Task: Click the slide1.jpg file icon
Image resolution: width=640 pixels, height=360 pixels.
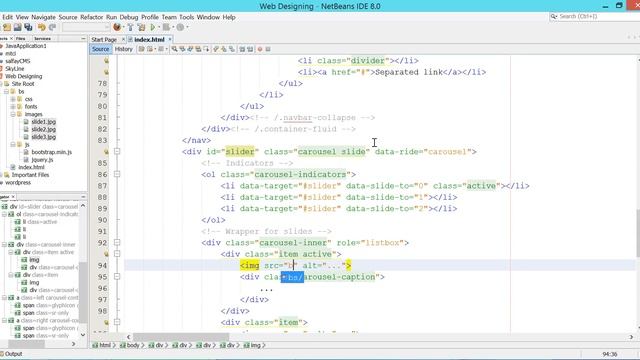Action: pyautogui.click(x=27, y=122)
